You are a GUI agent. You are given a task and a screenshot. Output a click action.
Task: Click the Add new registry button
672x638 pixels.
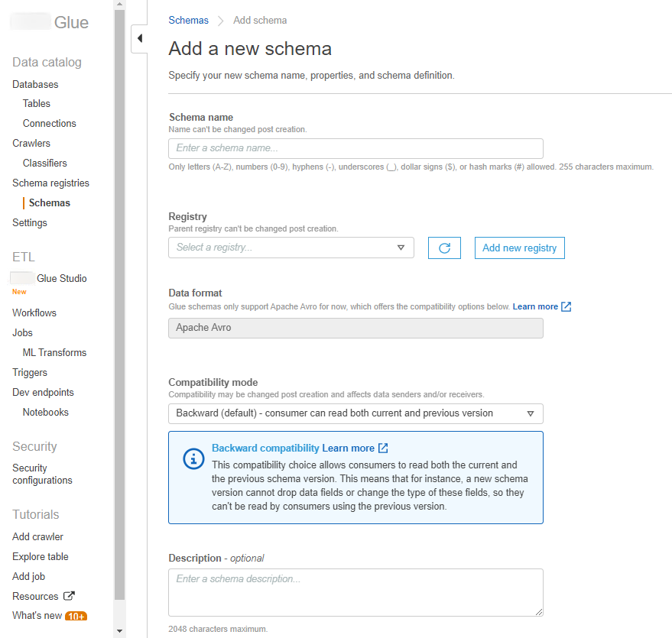(519, 248)
